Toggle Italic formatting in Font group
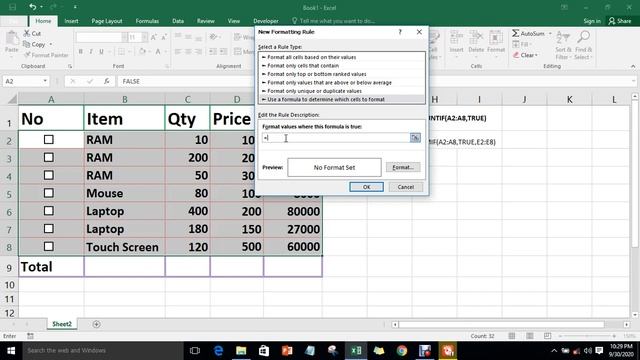Screen dimensions: 640x360 click(x=91, y=51)
